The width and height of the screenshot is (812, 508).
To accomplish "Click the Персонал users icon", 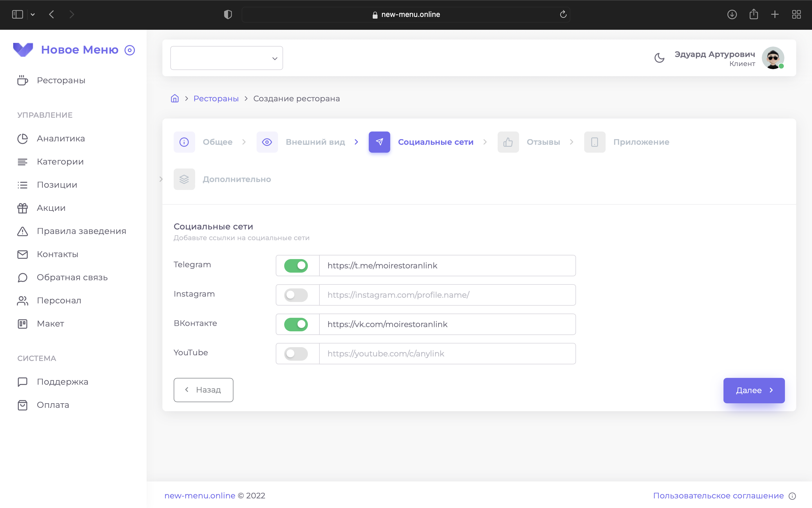I will (x=23, y=301).
